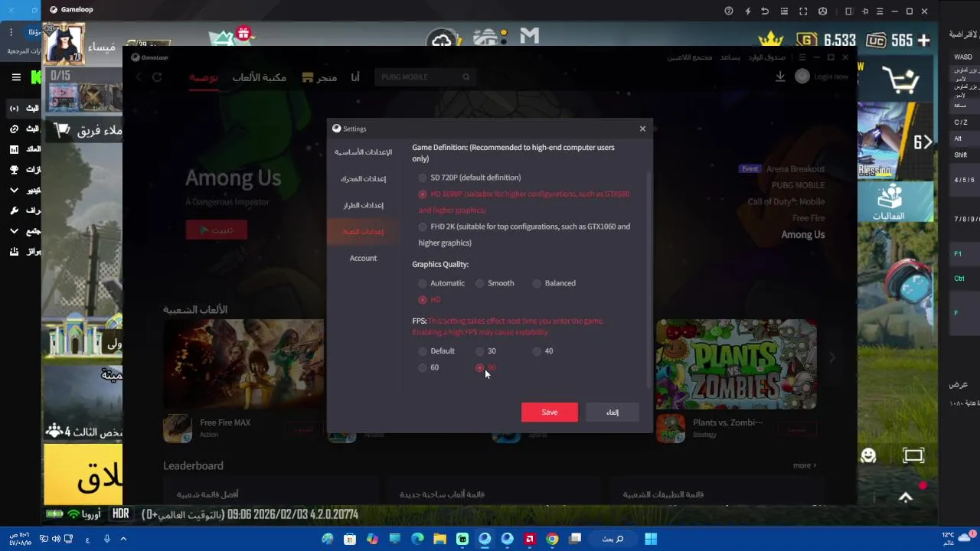
Task: Open the shopping cart icon in game
Action: [x=900, y=80]
